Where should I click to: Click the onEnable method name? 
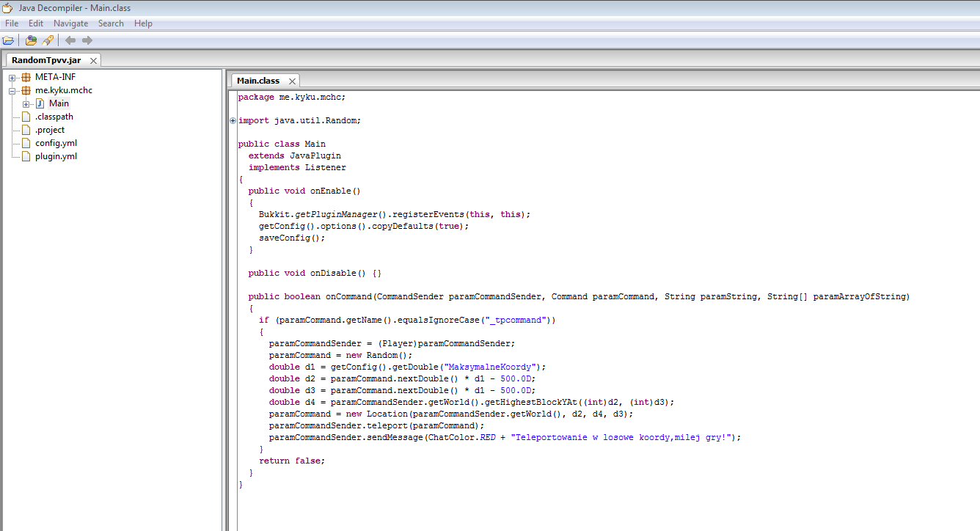tap(331, 191)
